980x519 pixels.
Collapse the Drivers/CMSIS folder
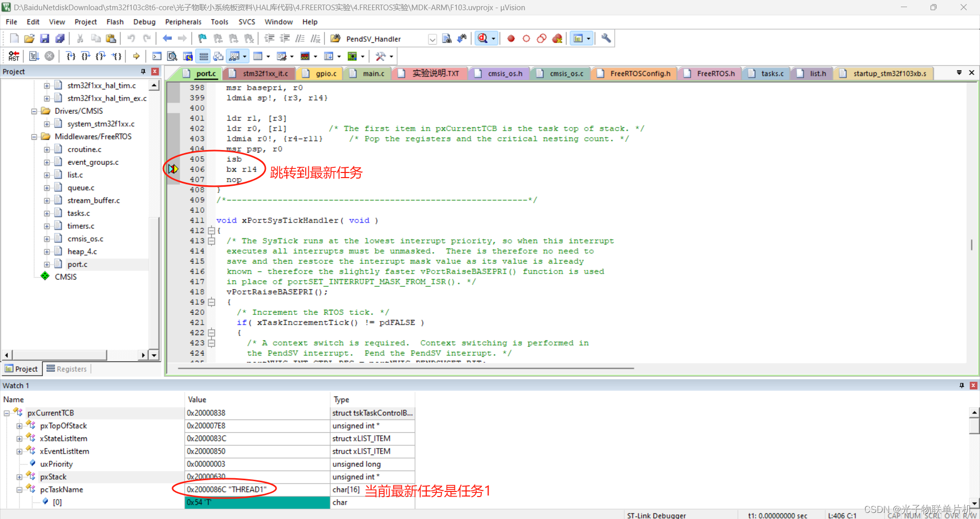pyautogui.click(x=34, y=111)
